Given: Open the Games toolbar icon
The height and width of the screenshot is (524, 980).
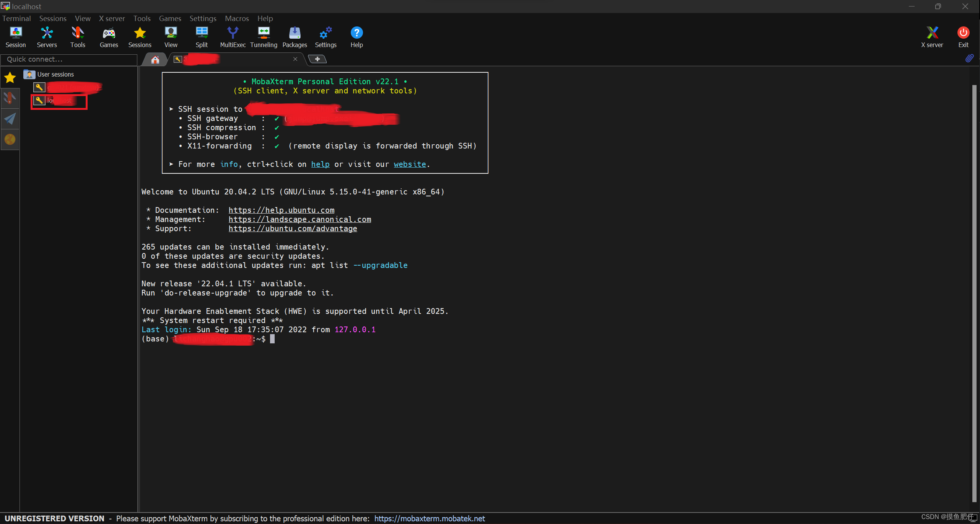Looking at the screenshot, I should (109, 36).
